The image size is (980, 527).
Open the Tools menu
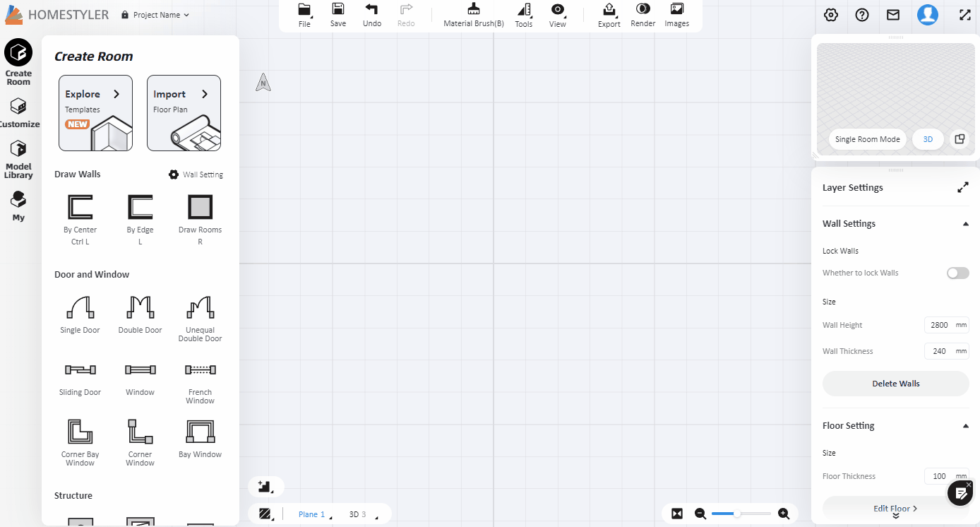pyautogui.click(x=523, y=15)
